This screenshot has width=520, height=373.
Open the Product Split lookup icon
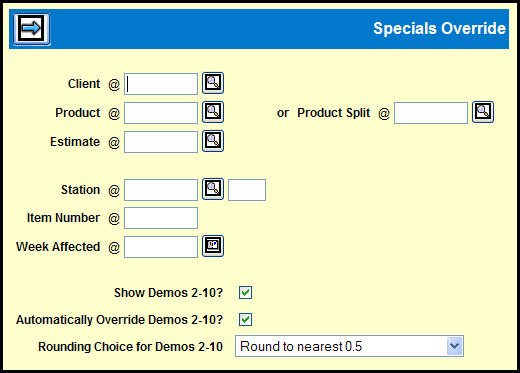pos(483,112)
